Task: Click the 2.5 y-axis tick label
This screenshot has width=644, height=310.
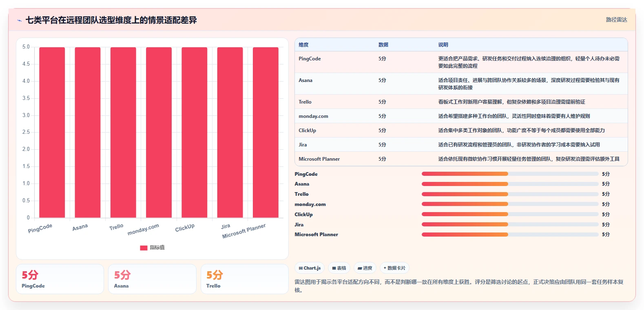Action: pos(26,132)
